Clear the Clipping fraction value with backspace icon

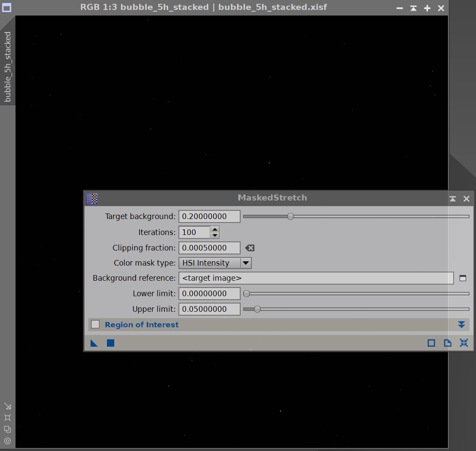[250, 248]
